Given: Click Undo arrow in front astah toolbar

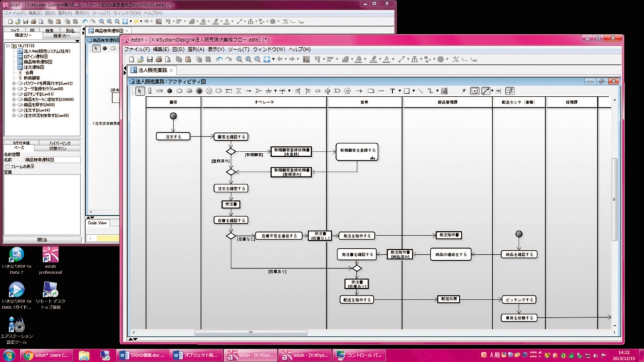Looking at the screenshot, I should [x=219, y=60].
